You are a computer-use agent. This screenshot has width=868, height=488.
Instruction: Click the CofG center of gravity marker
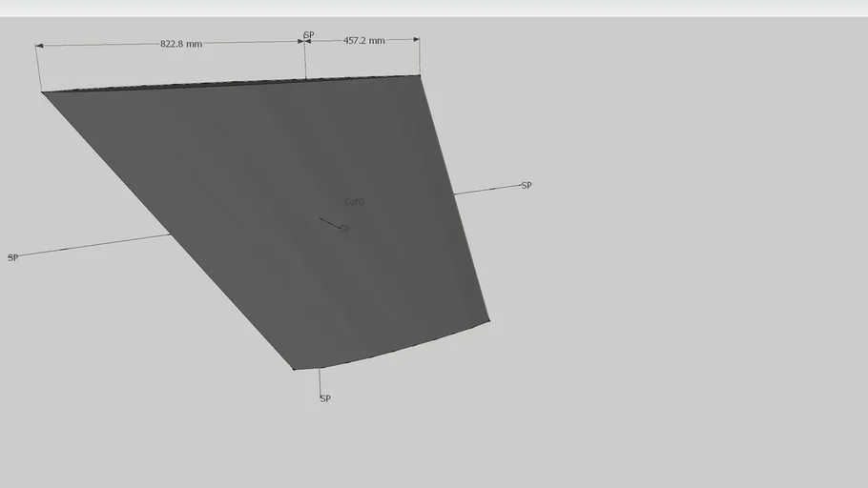click(x=354, y=202)
